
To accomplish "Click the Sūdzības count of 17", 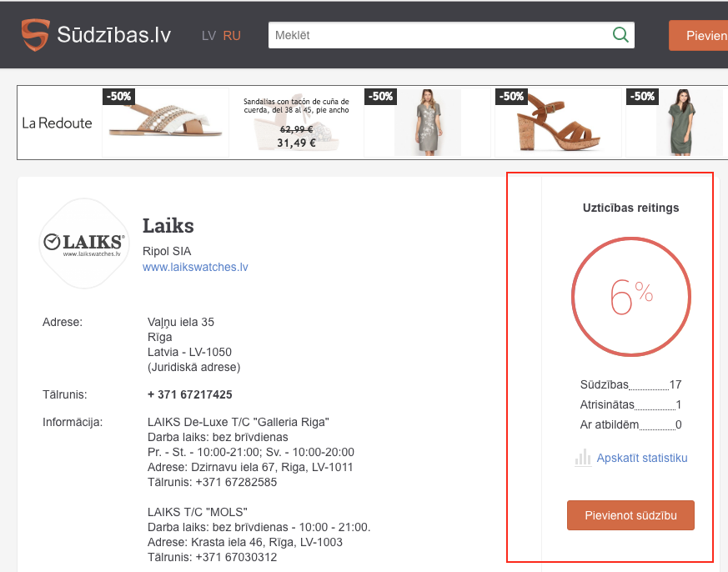I will (x=675, y=384).
